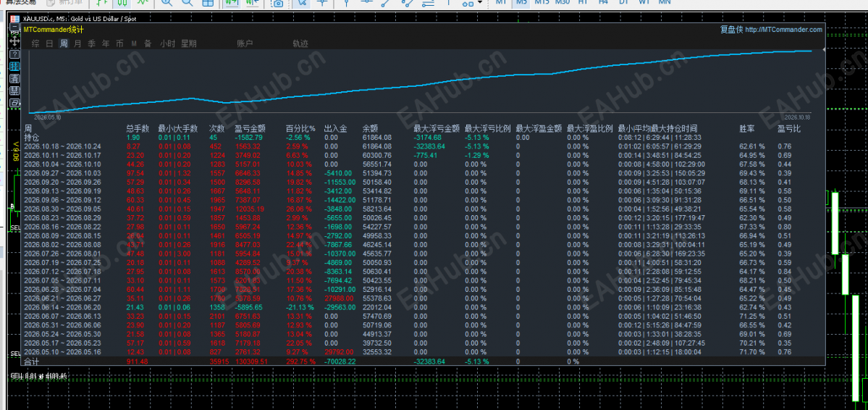Select the 持仓 row
This screenshot has width=868, height=410.
pos(423,138)
